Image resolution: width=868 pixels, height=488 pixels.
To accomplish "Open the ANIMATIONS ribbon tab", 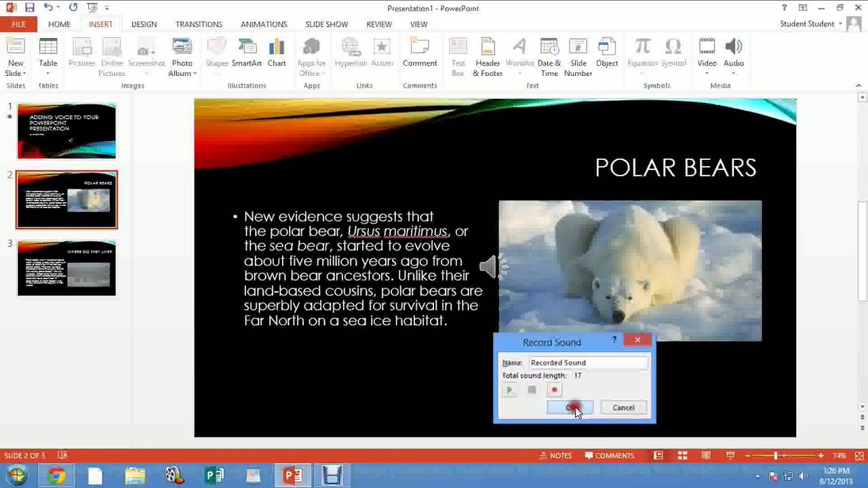I will (x=264, y=24).
